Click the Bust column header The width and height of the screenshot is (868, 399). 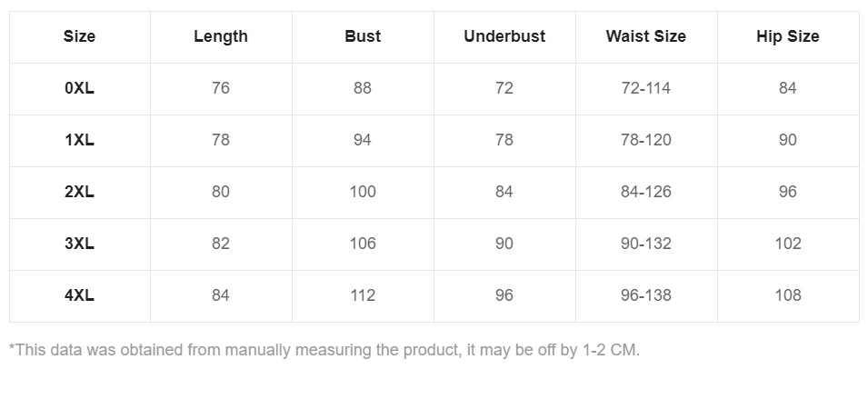click(x=363, y=37)
